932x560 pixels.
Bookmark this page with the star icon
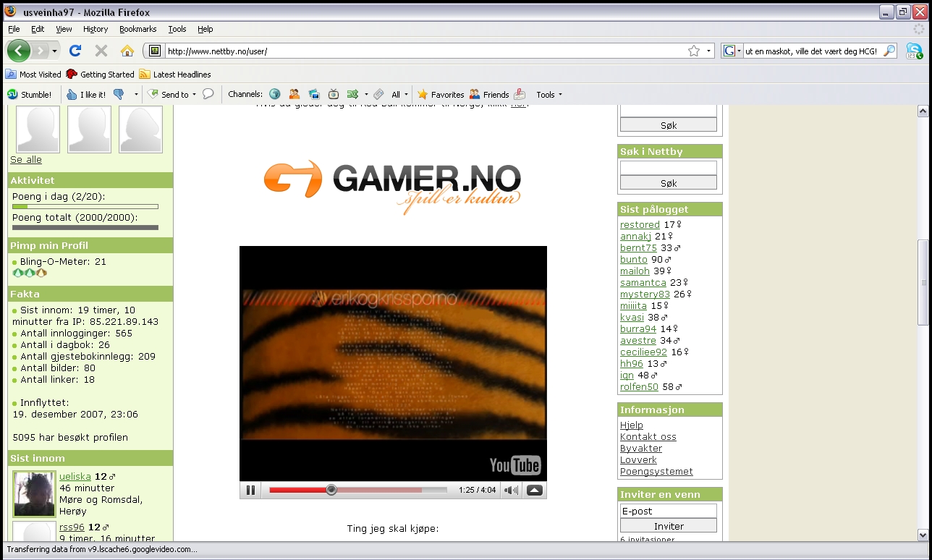[694, 51]
